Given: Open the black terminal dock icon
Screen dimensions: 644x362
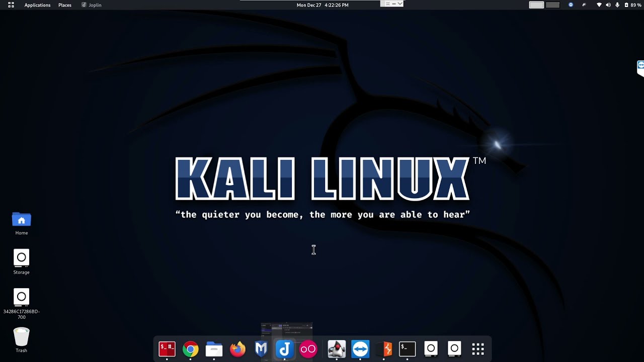Looking at the screenshot, I should point(408,349).
